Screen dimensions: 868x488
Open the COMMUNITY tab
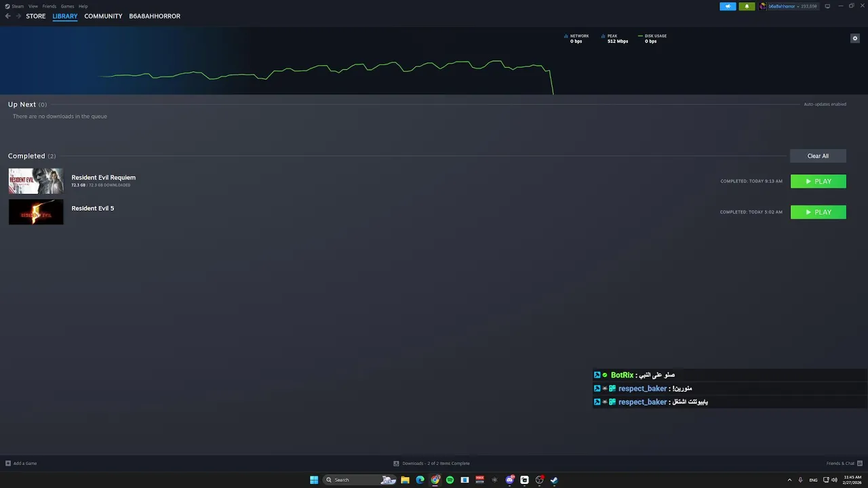[103, 16]
